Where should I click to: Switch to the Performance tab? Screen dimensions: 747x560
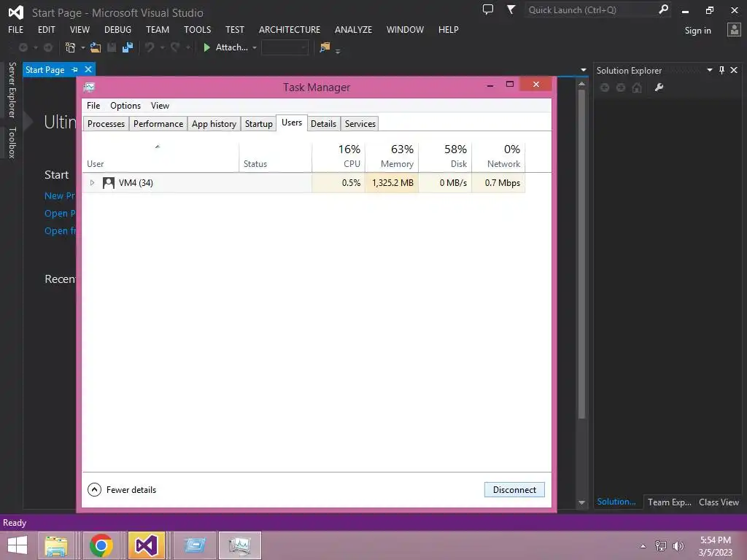coord(158,124)
